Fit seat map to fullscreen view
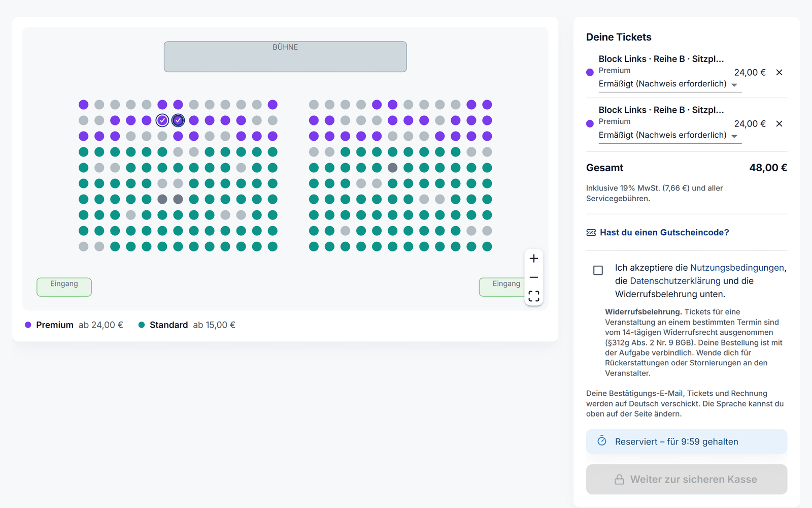This screenshot has width=812, height=508. [x=534, y=296]
